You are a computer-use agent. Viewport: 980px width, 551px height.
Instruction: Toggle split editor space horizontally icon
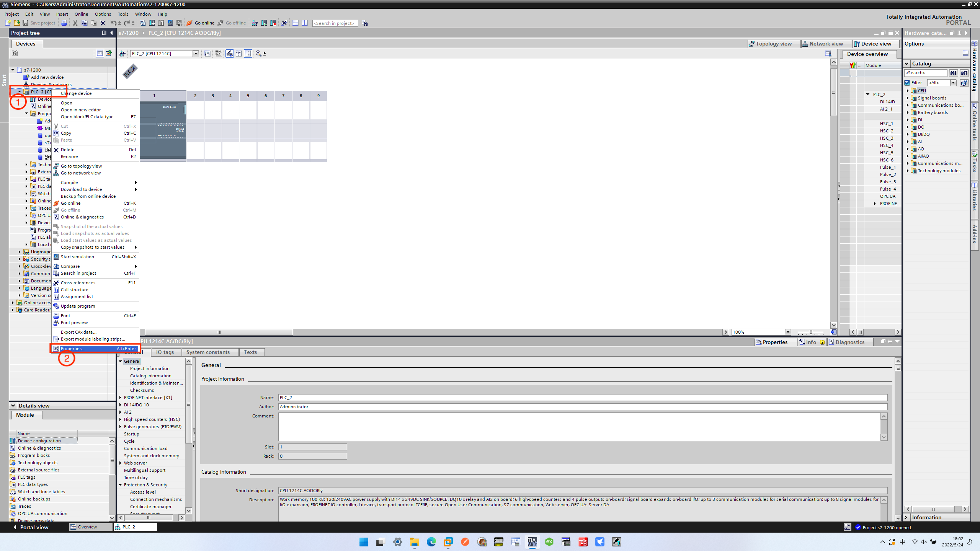(x=295, y=23)
